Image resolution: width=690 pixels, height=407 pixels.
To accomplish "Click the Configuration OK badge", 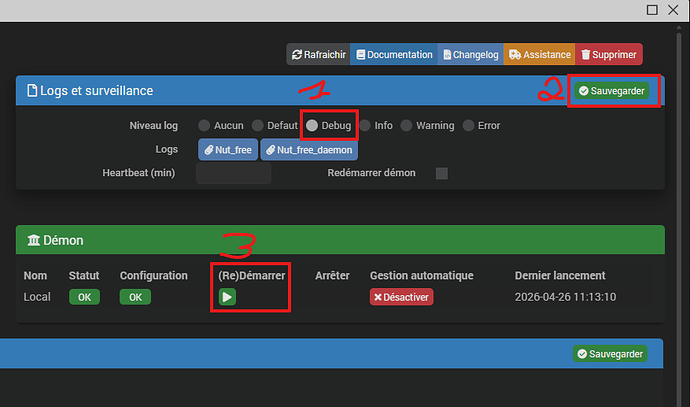I will (x=135, y=297).
